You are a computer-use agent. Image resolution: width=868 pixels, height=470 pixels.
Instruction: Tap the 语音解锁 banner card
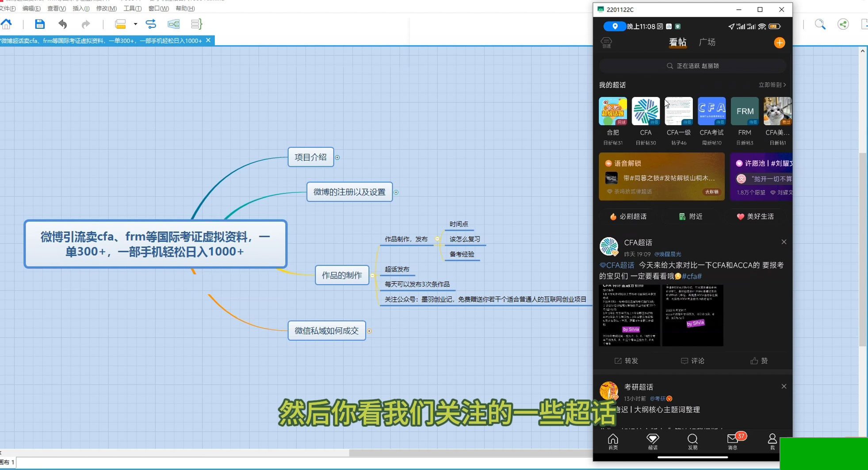coord(662,177)
